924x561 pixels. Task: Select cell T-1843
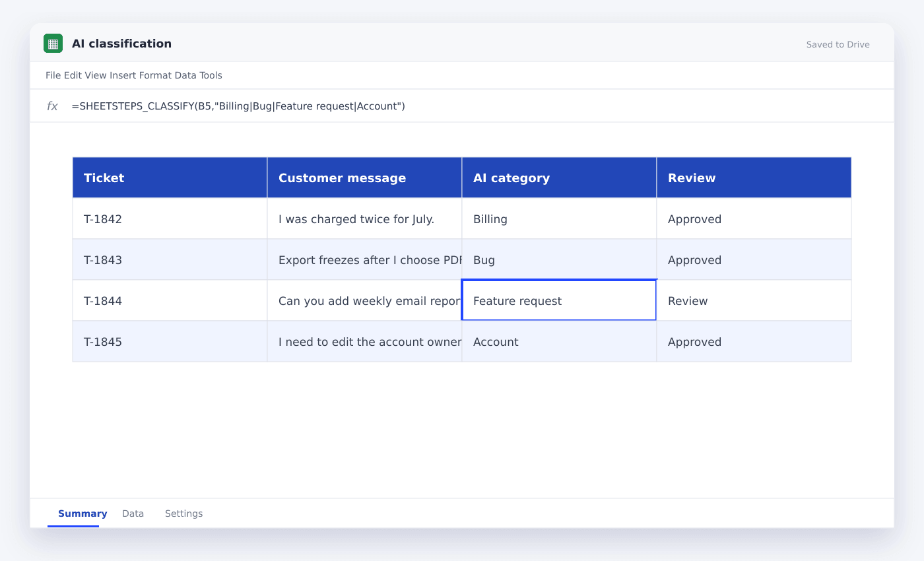pos(170,259)
